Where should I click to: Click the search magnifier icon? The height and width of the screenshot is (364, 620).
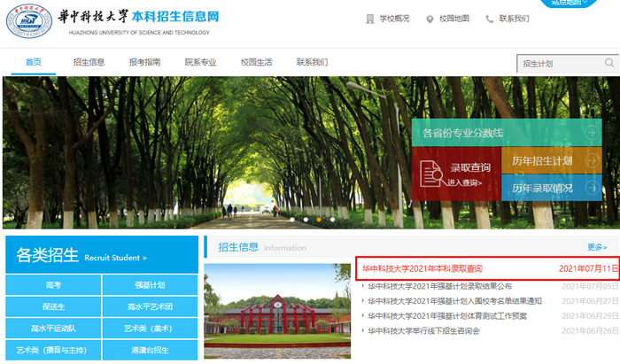pos(609,63)
